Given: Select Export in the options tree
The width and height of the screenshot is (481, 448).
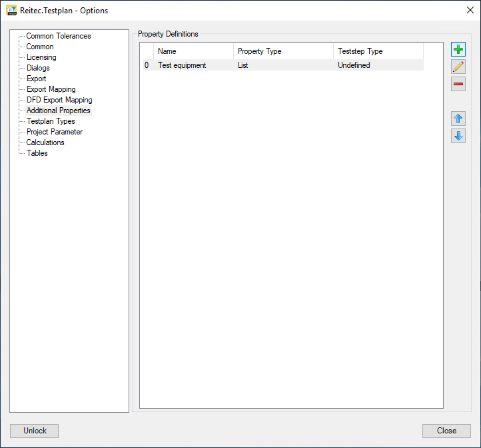Looking at the screenshot, I should pyautogui.click(x=37, y=79).
